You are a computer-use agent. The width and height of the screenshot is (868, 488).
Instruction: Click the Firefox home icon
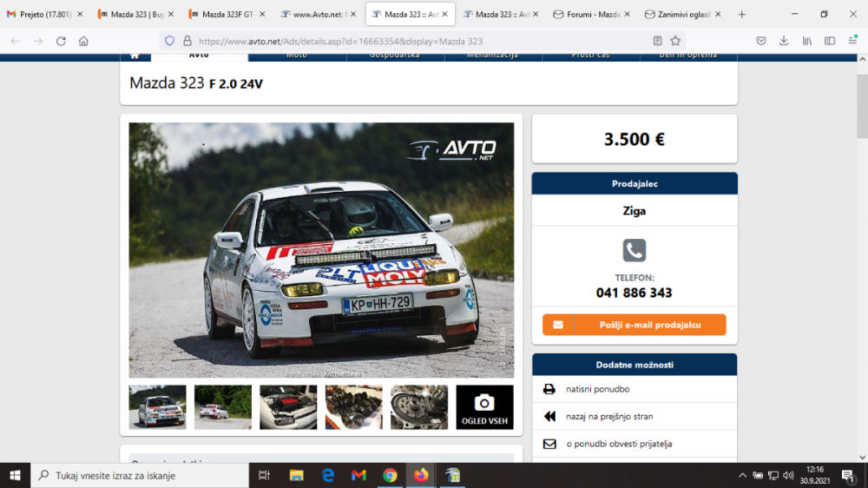pyautogui.click(x=83, y=41)
